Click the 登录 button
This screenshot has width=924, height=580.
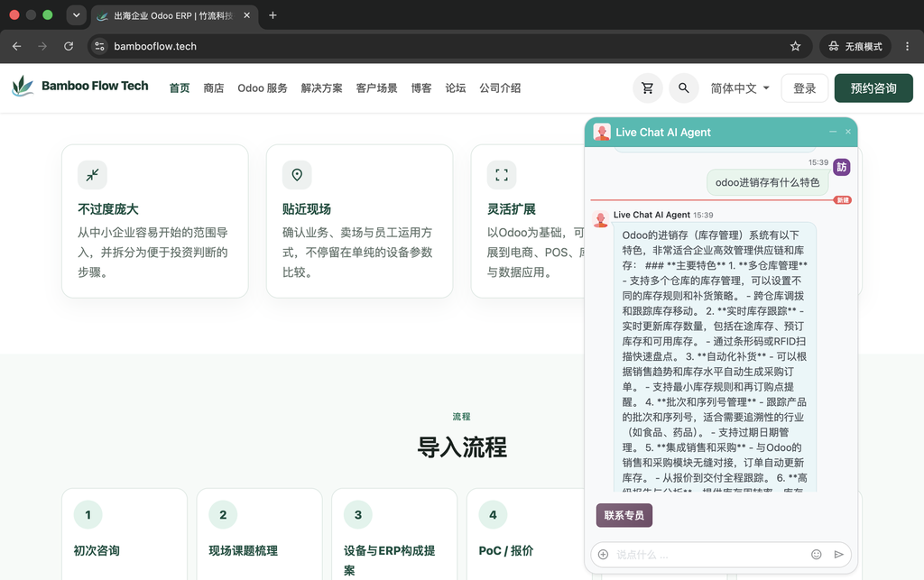tap(804, 88)
